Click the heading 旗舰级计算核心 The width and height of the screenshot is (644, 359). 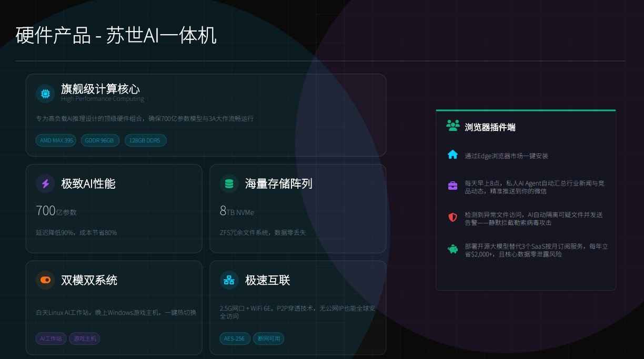[100, 89]
